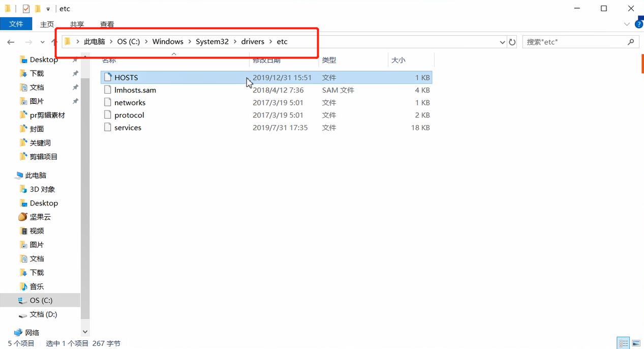Go back with the left arrow button
The image size is (644, 349).
click(x=11, y=42)
